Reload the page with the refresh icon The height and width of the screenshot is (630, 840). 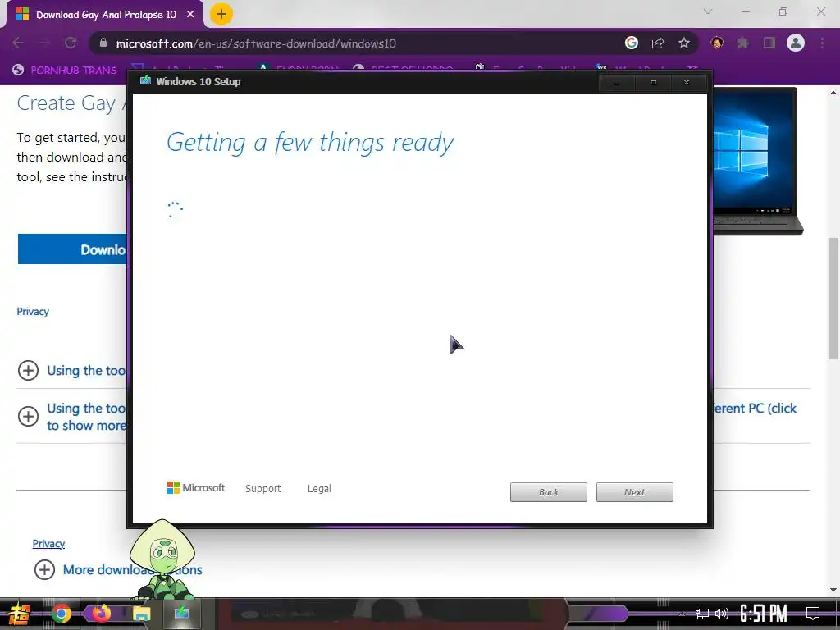coord(71,43)
